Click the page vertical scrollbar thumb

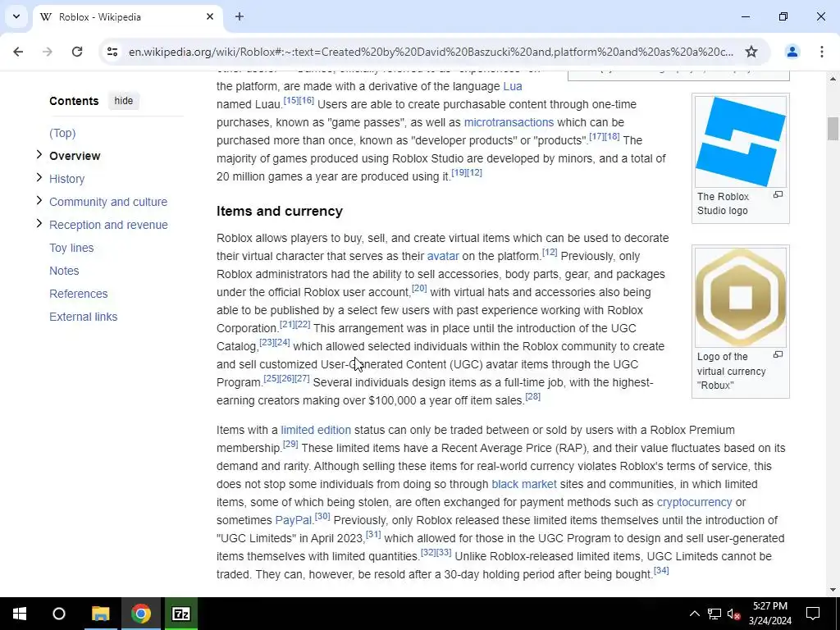pos(833,129)
